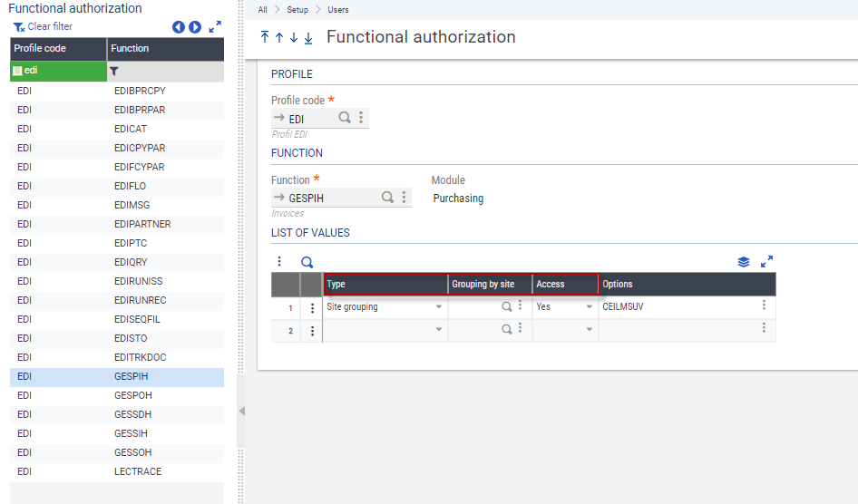Jump to first record arrow icon
Viewport: 858px width, 504px height.
click(265, 37)
